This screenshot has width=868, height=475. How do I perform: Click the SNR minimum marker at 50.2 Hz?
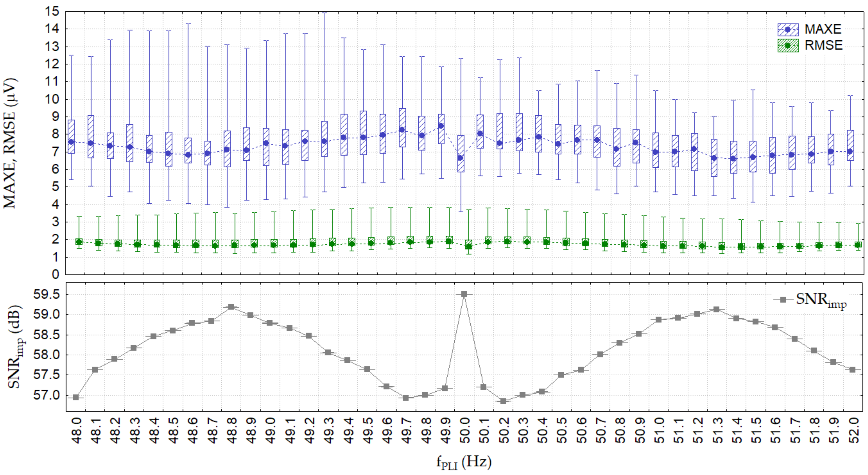click(x=503, y=401)
